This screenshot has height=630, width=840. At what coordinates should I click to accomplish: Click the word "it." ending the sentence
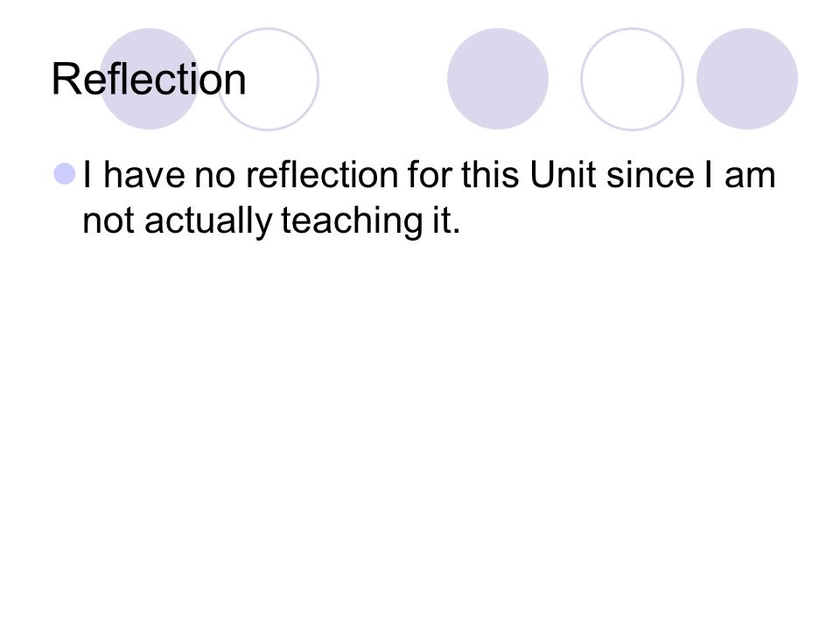[x=446, y=220]
